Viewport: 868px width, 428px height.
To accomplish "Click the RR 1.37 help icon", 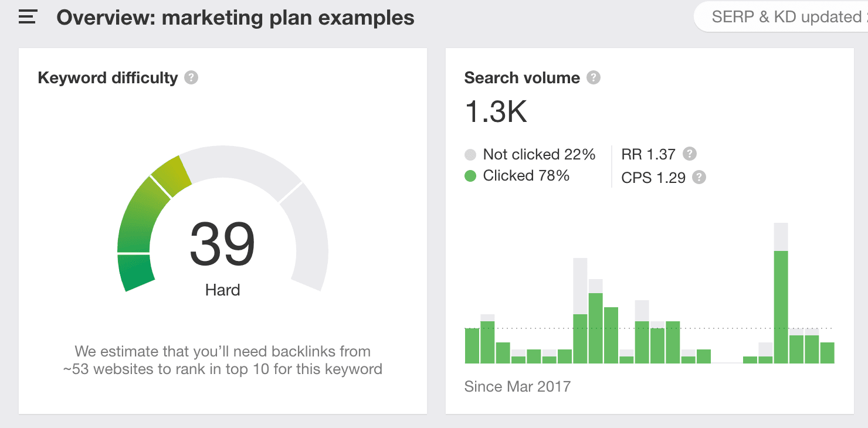I will 690,154.
